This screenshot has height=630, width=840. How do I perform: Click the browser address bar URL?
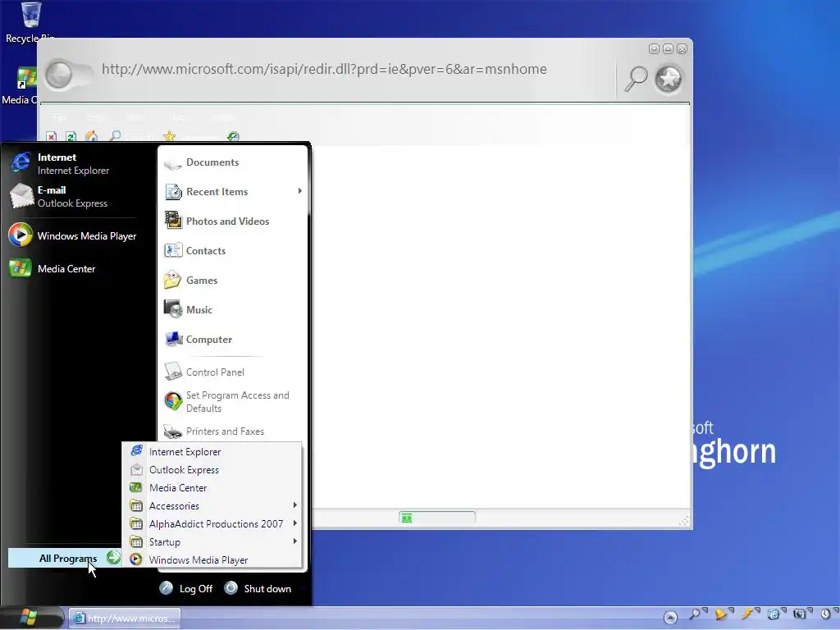(324, 69)
